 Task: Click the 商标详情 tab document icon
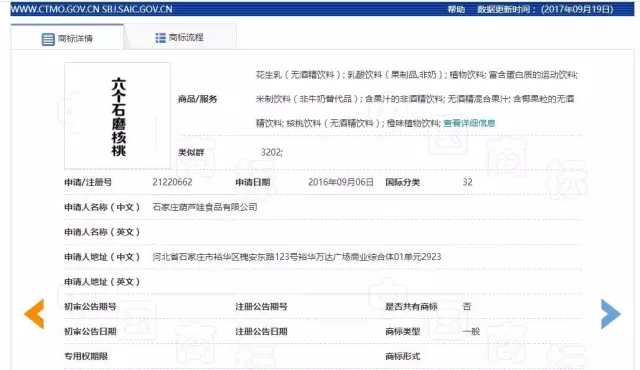pos(48,39)
